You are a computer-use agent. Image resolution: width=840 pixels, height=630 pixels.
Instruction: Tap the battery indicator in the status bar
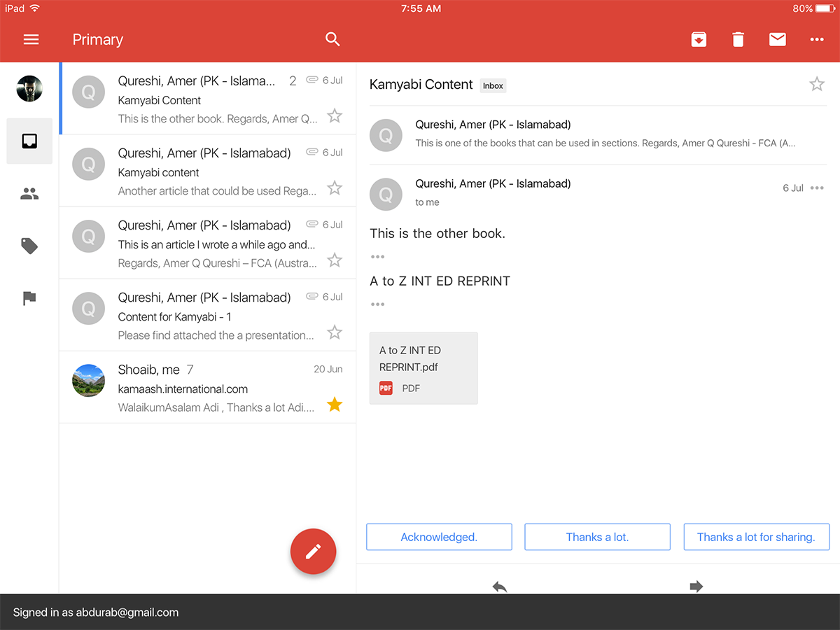tap(826, 8)
